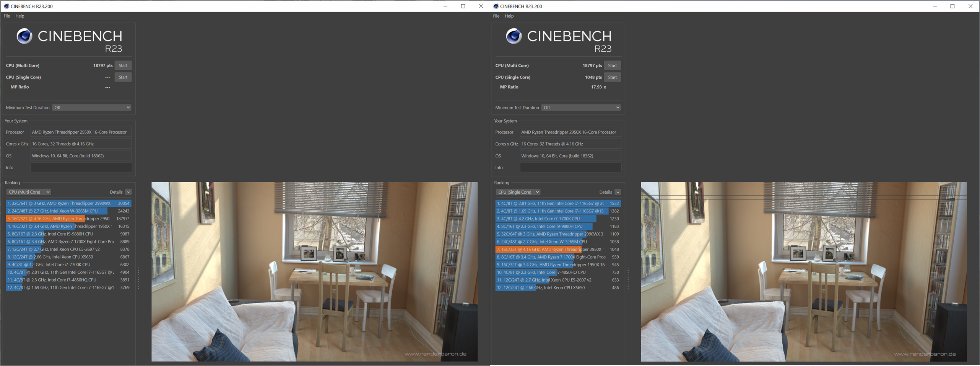The height and width of the screenshot is (366, 980).
Task: Open Minimum Test Duration dropdown in left window
Action: click(x=92, y=108)
